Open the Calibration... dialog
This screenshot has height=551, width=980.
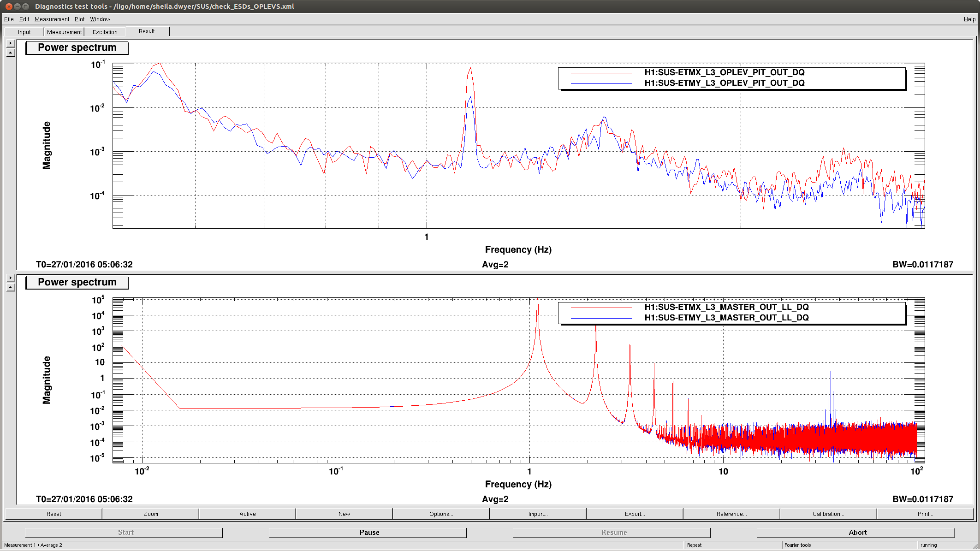(828, 514)
